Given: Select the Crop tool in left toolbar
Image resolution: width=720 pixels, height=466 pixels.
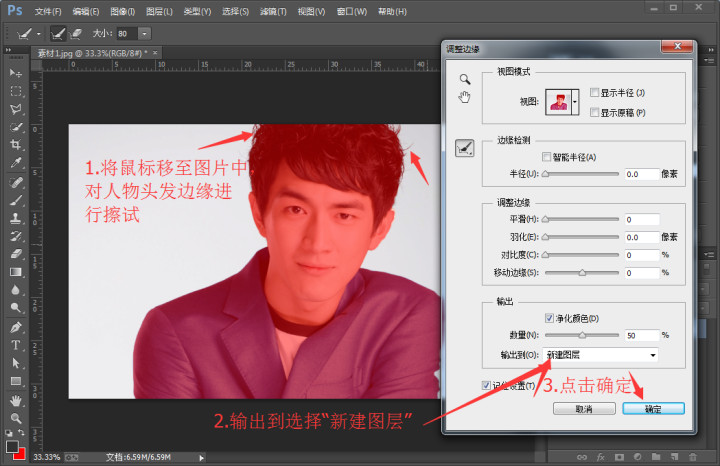Looking at the screenshot, I should pos(16,144).
